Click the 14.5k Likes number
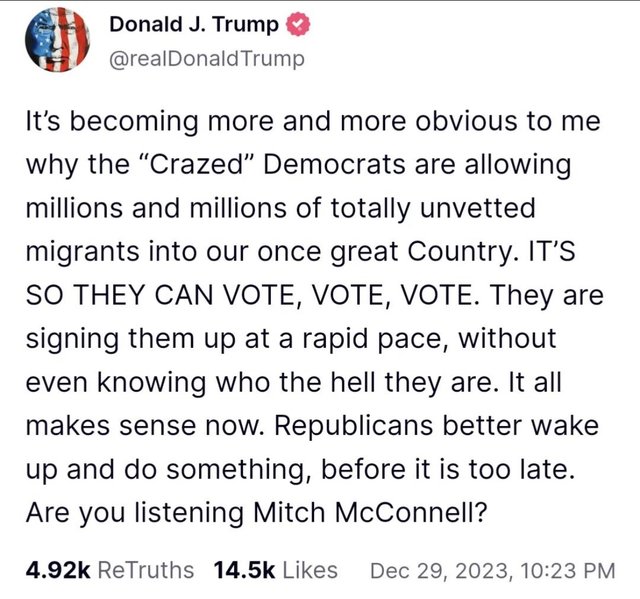Screen dimensions: 640x599 [x=241, y=570]
